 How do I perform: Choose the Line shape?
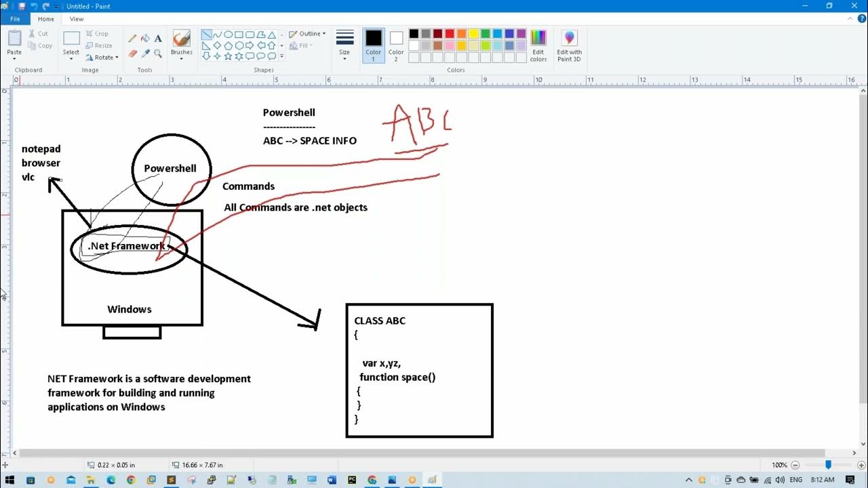click(207, 35)
